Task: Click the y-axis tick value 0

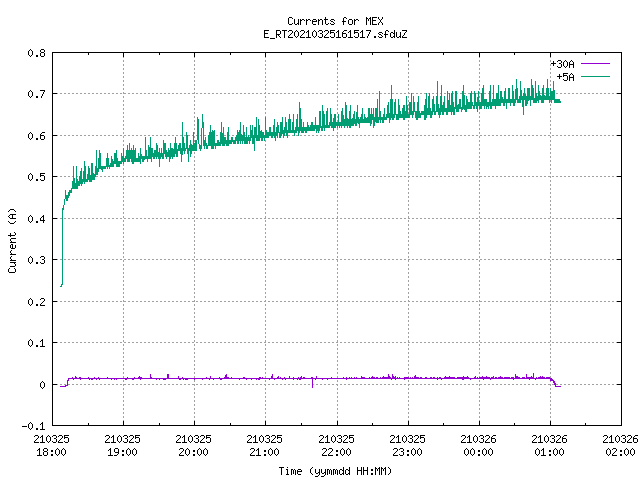Action: tap(42, 384)
